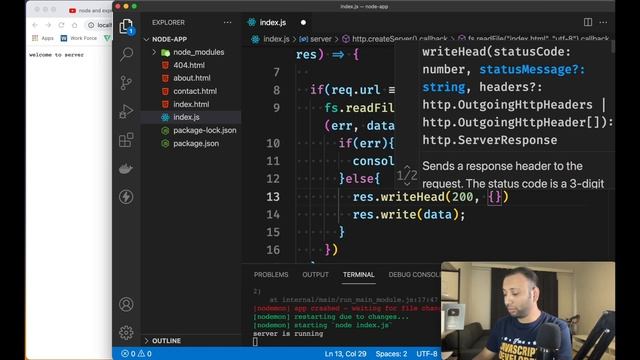This screenshot has height=360, width=640.
Task: Show next signature overload arrow
Action: point(407,184)
